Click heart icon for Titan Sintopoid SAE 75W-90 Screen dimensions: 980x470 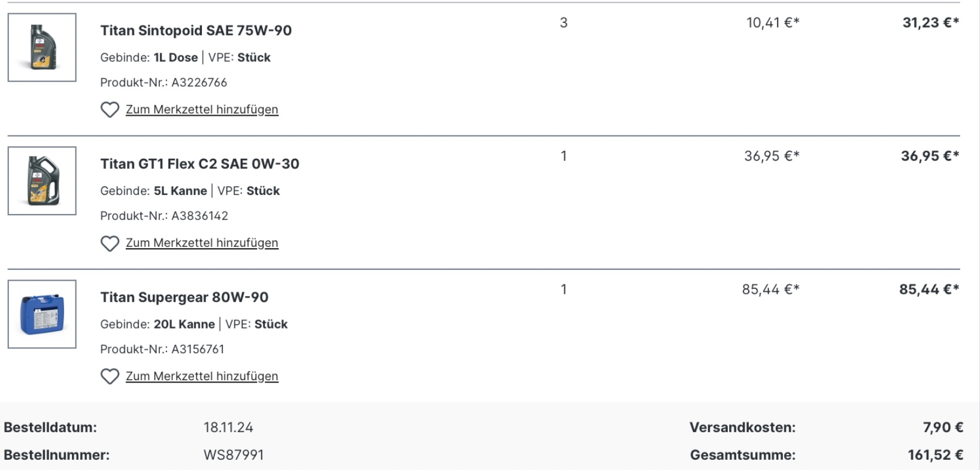tap(110, 110)
